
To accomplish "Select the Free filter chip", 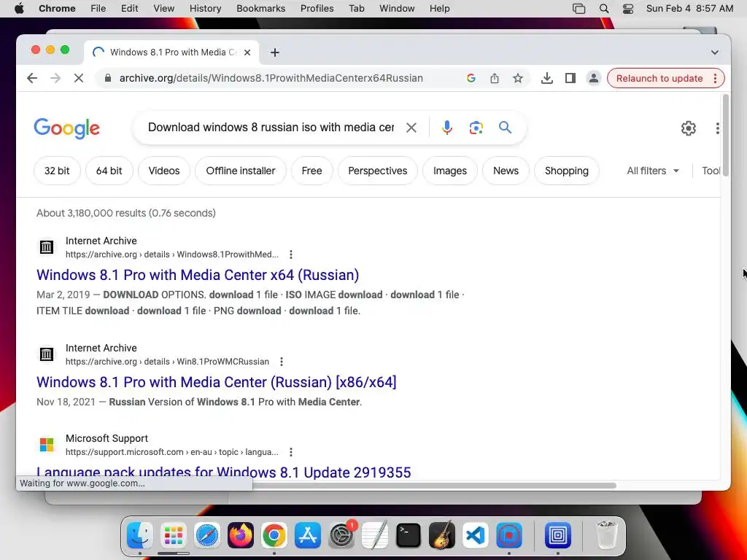I will click(x=311, y=171).
